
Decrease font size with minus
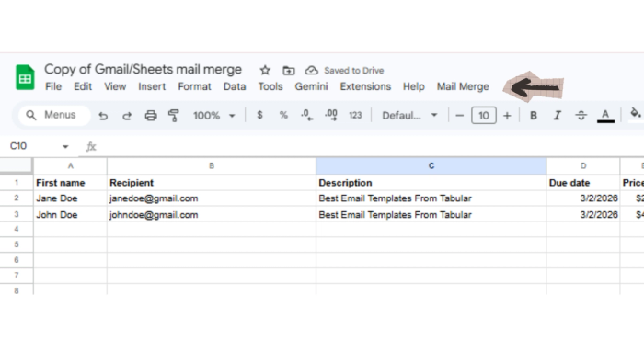(x=460, y=116)
